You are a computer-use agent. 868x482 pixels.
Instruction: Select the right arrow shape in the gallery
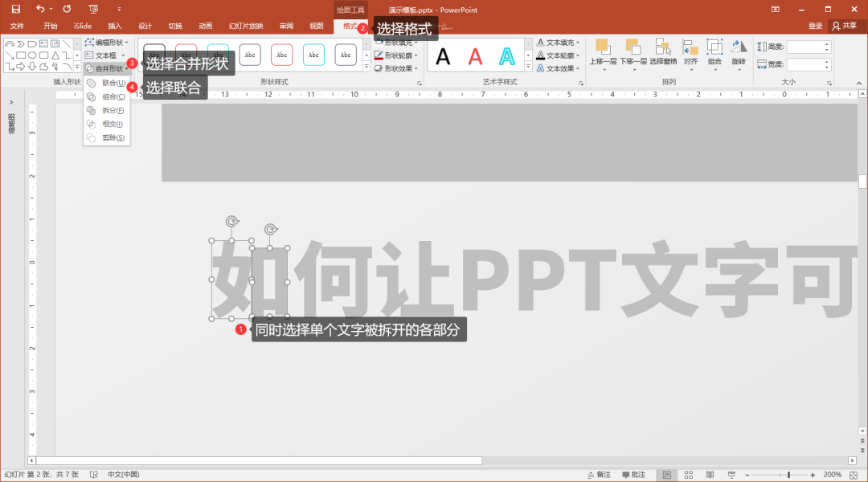point(20,67)
